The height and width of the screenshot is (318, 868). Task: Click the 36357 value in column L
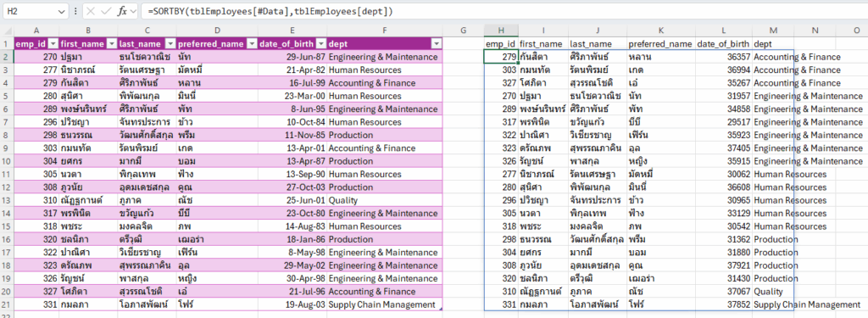click(x=724, y=57)
